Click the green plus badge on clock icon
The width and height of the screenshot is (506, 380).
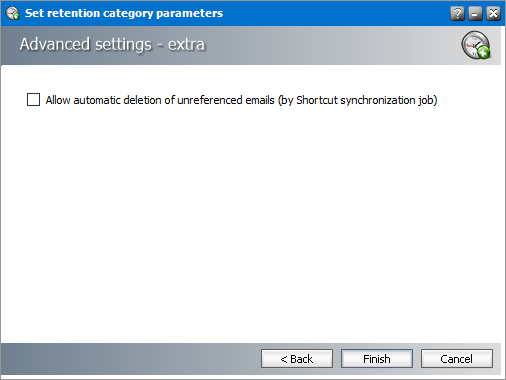(x=483, y=52)
